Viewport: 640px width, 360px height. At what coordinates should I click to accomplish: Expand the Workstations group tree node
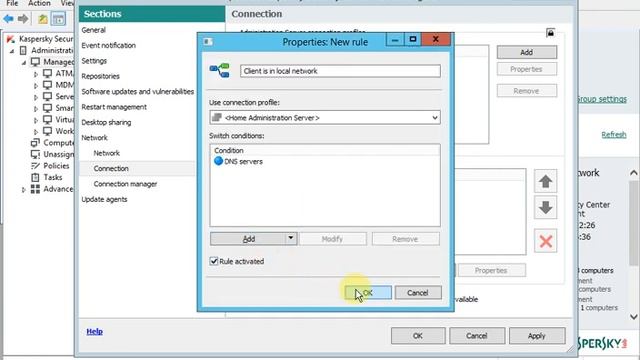(36, 132)
